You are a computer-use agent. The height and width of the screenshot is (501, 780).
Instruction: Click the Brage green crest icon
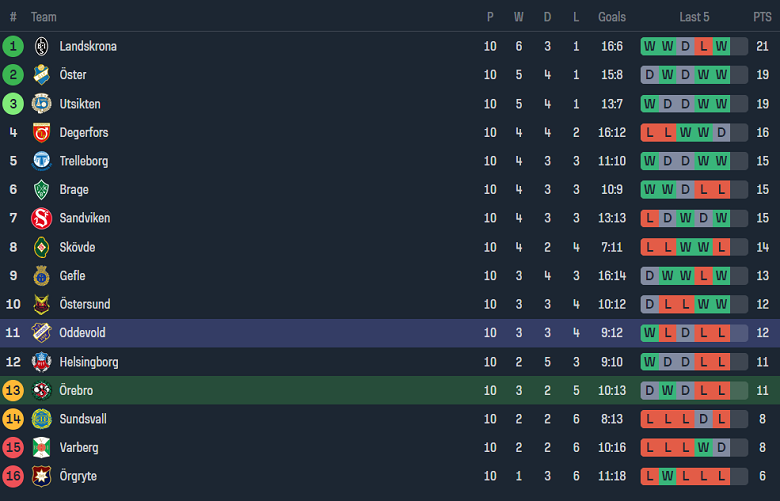click(x=41, y=190)
